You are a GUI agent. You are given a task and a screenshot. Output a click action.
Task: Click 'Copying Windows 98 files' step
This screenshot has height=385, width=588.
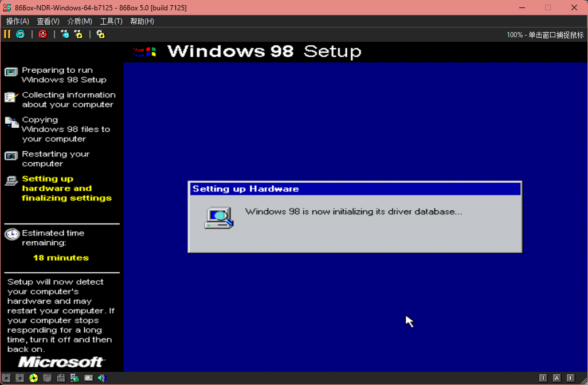tap(66, 129)
